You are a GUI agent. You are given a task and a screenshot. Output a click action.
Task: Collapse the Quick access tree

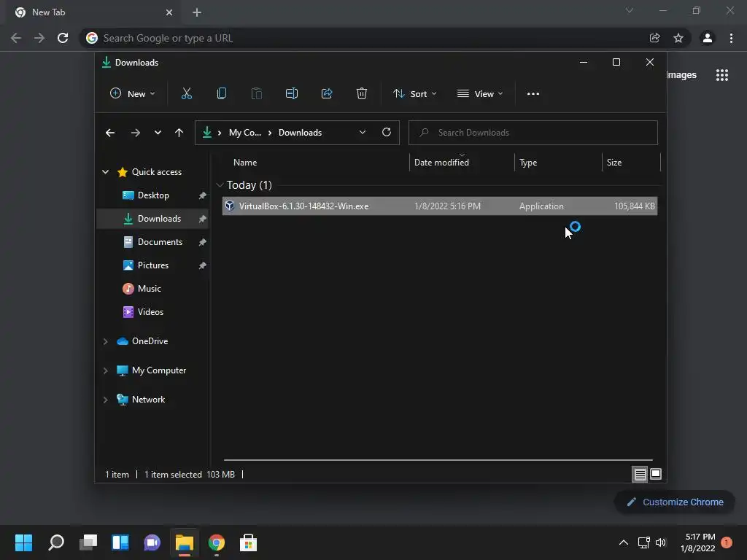point(105,172)
